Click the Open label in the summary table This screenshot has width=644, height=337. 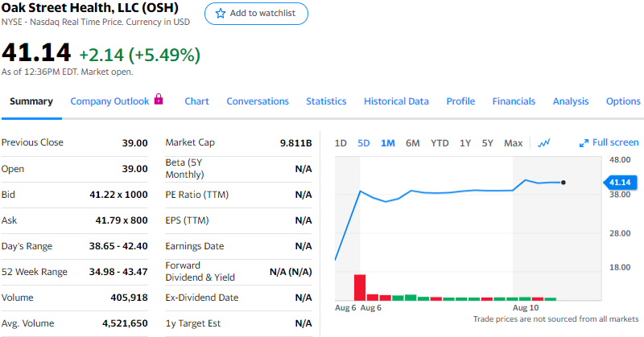tap(13, 169)
